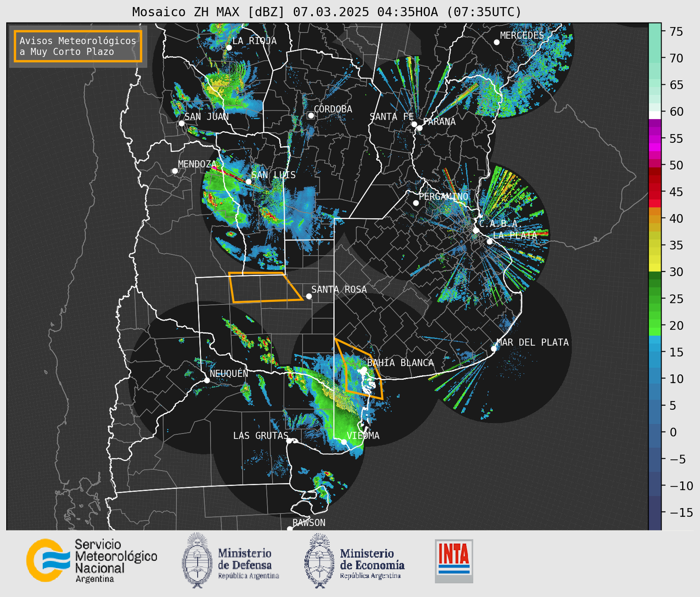Click the BAHÍA BLANCA city marker
This screenshot has height=597, width=700.
click(x=364, y=369)
